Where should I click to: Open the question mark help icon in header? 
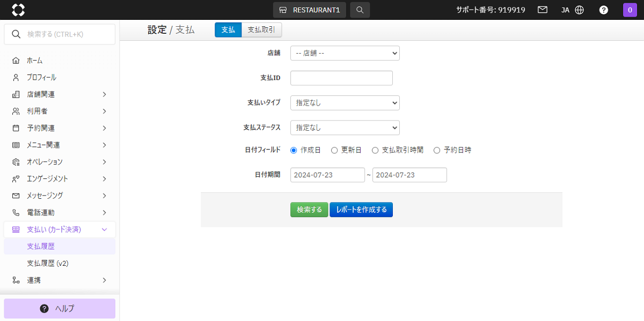604,10
